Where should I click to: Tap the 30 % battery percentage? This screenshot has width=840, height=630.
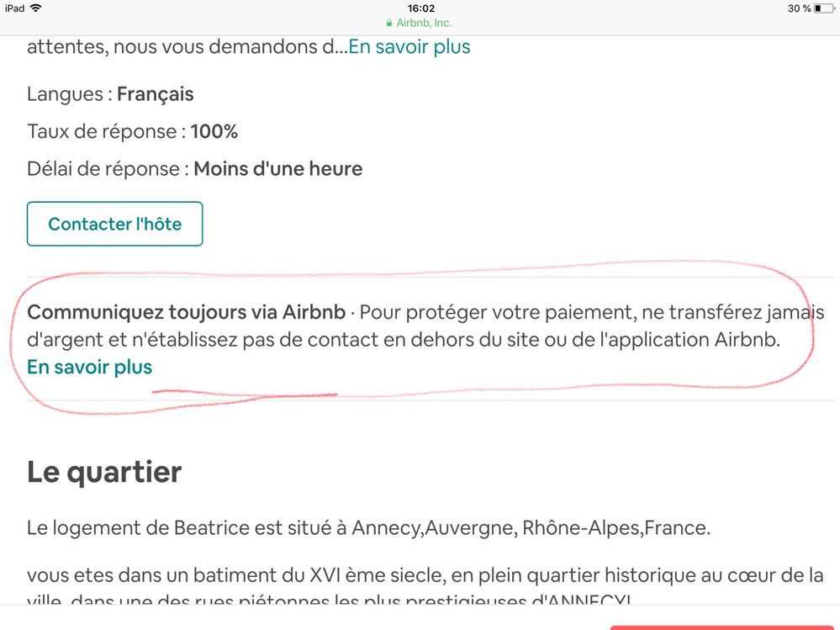point(799,8)
